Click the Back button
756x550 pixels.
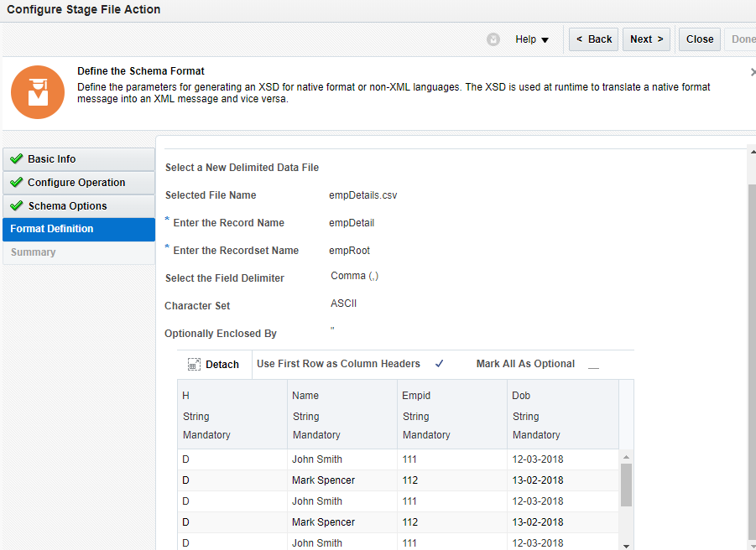click(x=593, y=39)
